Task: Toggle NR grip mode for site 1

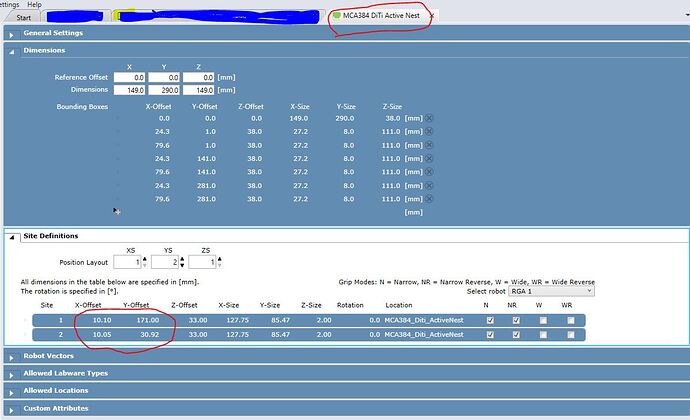Action: [516, 321]
